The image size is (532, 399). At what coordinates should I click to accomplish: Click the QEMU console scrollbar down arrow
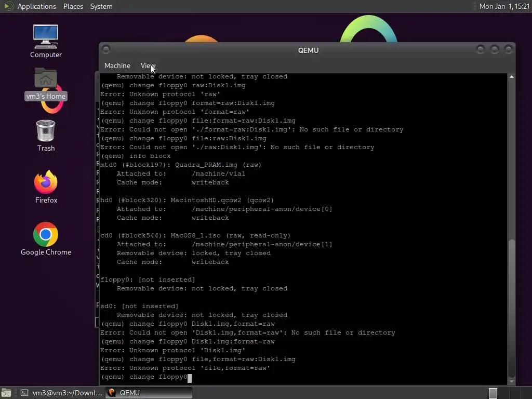pos(512,381)
